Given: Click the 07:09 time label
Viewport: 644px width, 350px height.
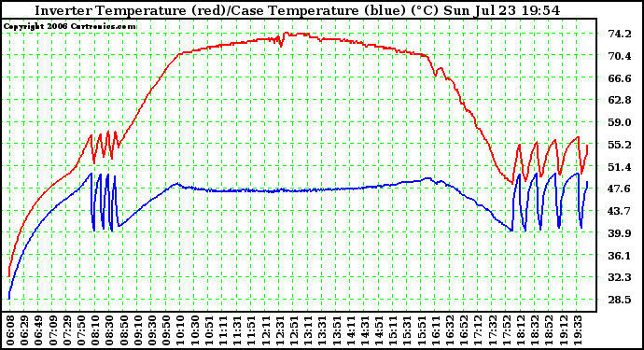Looking at the screenshot, I should coord(53,330).
